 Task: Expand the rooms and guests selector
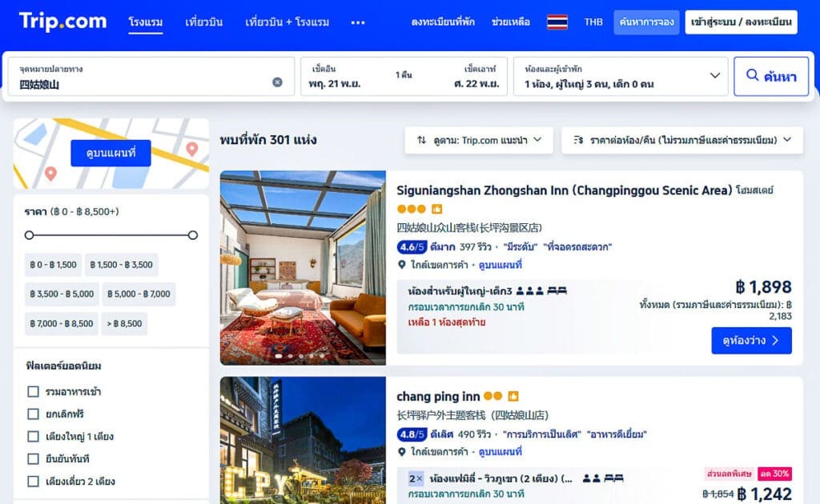point(621,76)
